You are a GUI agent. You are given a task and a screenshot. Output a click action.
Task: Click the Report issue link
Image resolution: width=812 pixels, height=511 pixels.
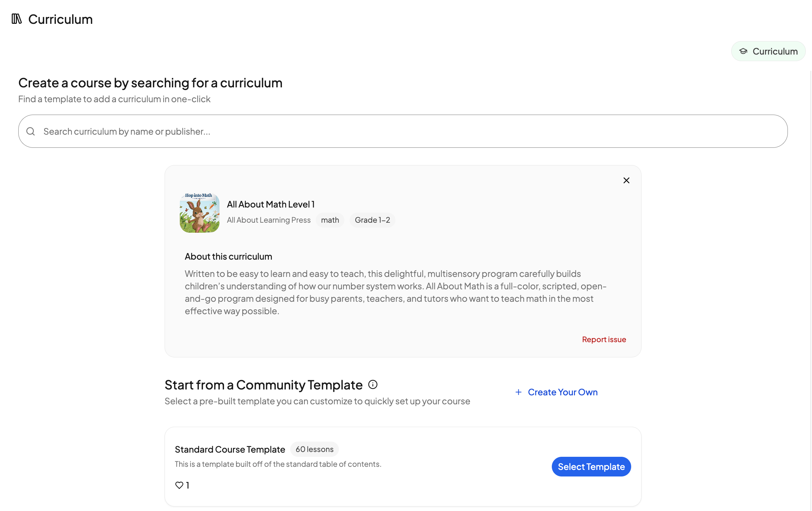604,339
